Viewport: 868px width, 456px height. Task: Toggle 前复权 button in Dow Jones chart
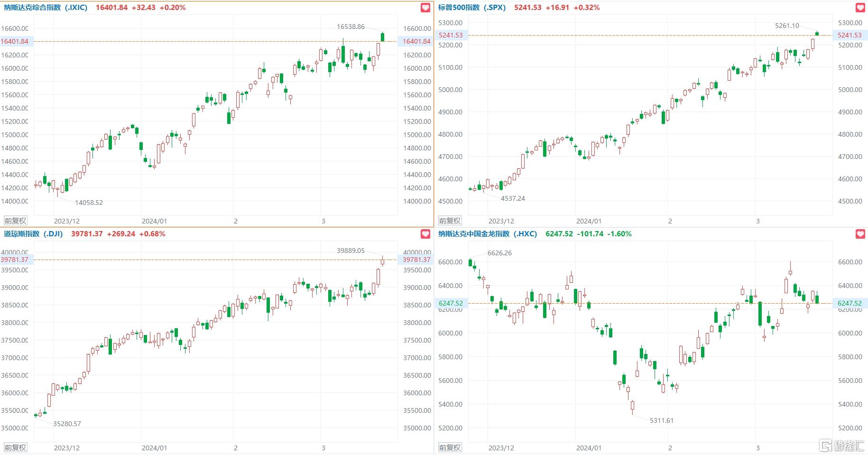click(x=16, y=447)
